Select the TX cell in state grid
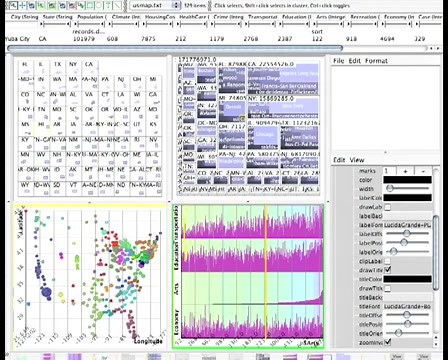Screen dimensions: 448x360 [x=58, y=68]
